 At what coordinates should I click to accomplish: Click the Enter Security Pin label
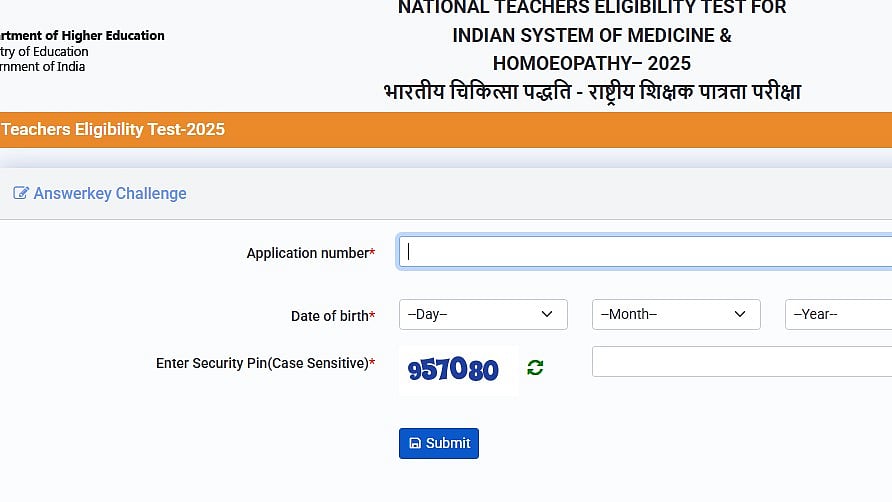point(263,364)
